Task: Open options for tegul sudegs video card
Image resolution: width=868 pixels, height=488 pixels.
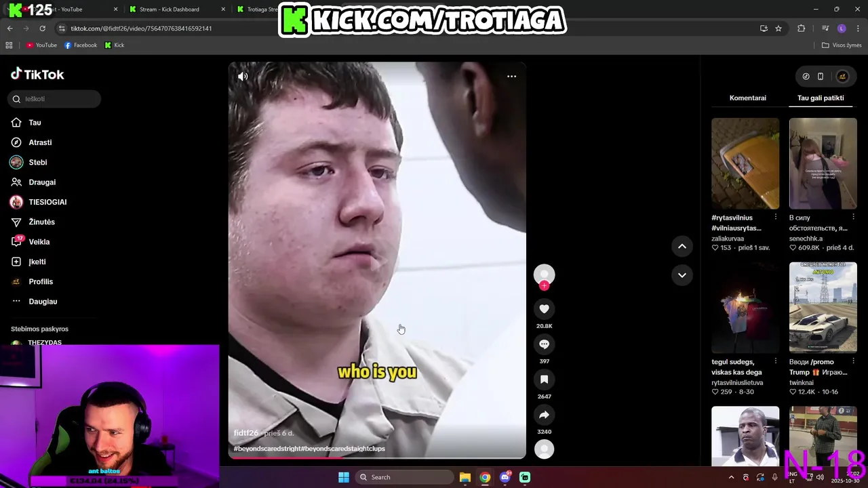Action: pos(776,362)
